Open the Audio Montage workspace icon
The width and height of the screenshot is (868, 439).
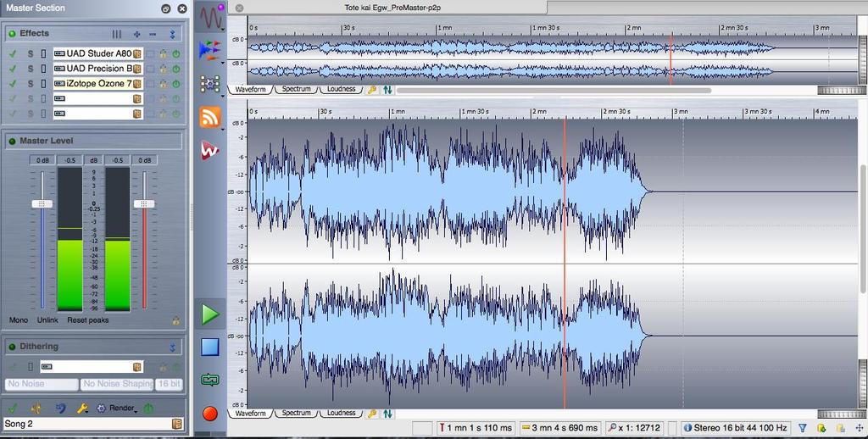click(210, 51)
